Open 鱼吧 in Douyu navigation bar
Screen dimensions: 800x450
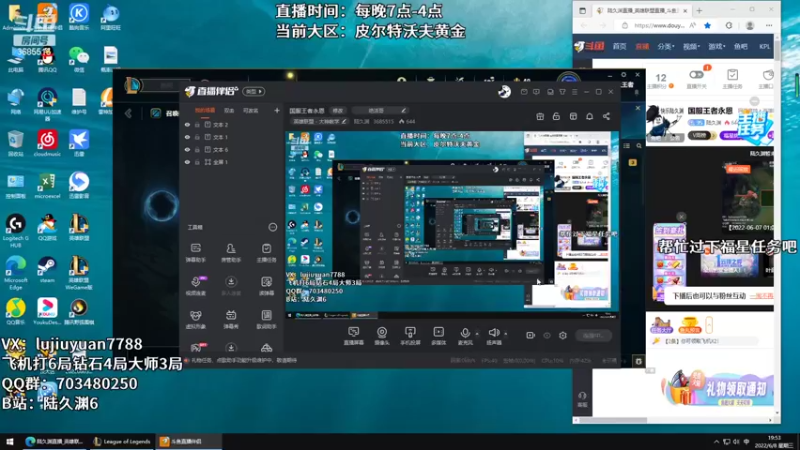click(x=741, y=46)
